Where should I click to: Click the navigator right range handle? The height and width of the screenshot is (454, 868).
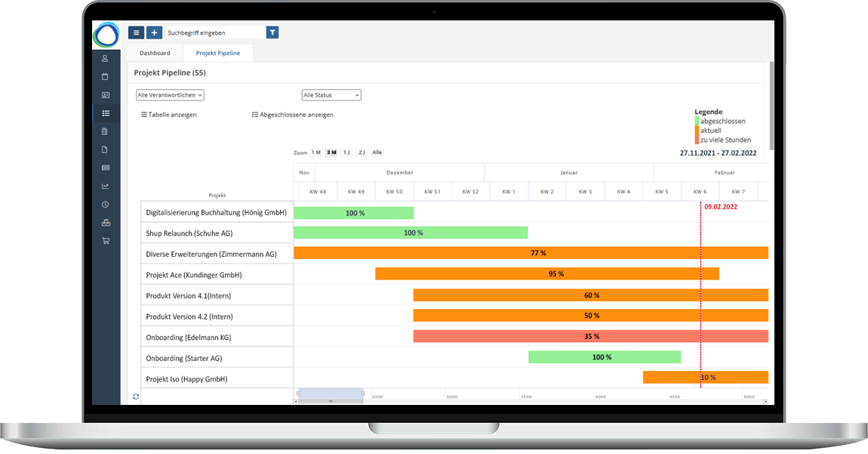tap(363, 394)
